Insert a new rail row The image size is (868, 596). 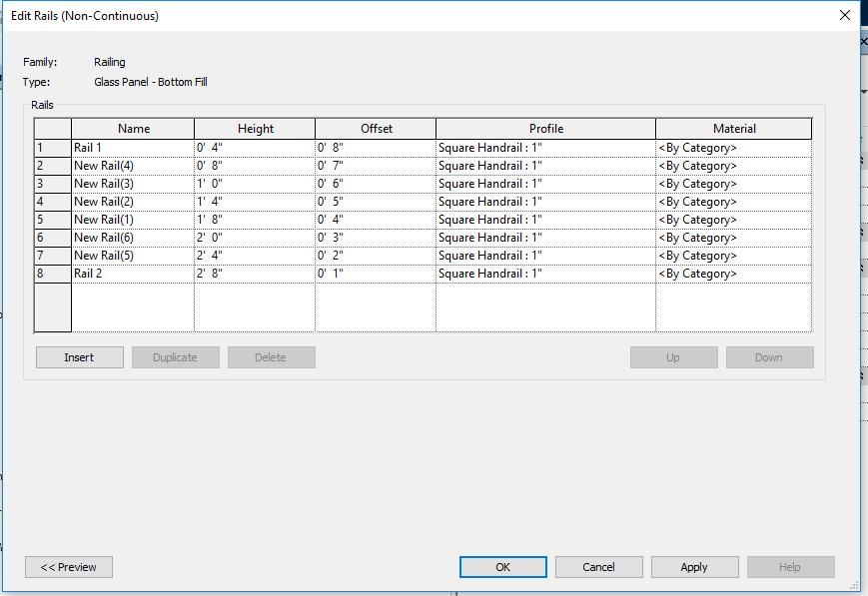79,356
